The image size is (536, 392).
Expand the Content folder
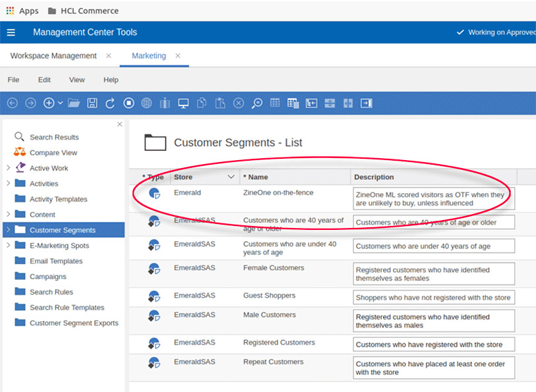pyautogui.click(x=8, y=214)
